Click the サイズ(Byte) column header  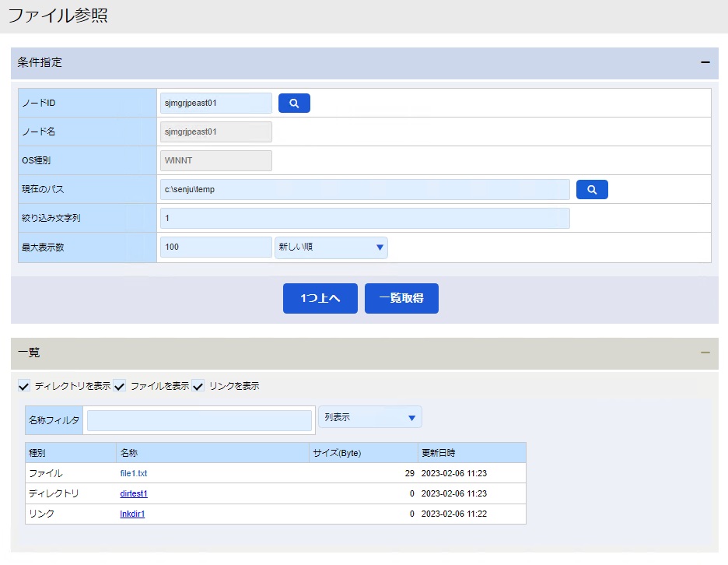[363, 453]
